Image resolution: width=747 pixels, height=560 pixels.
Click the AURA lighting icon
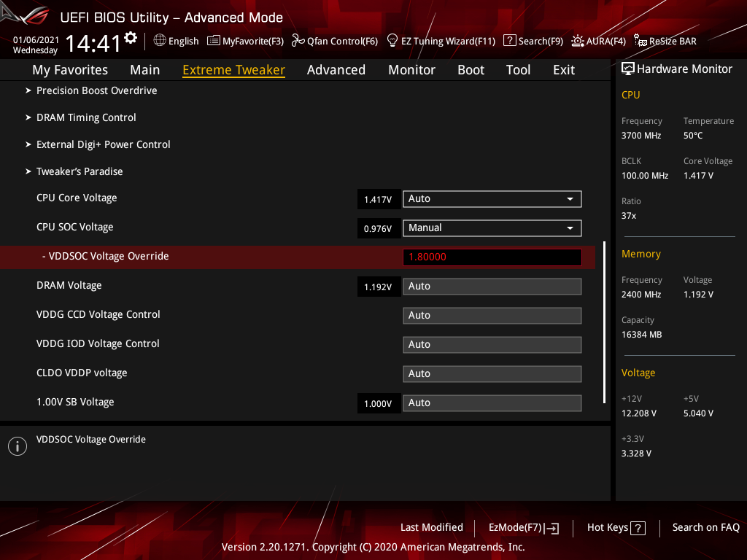tap(578, 41)
